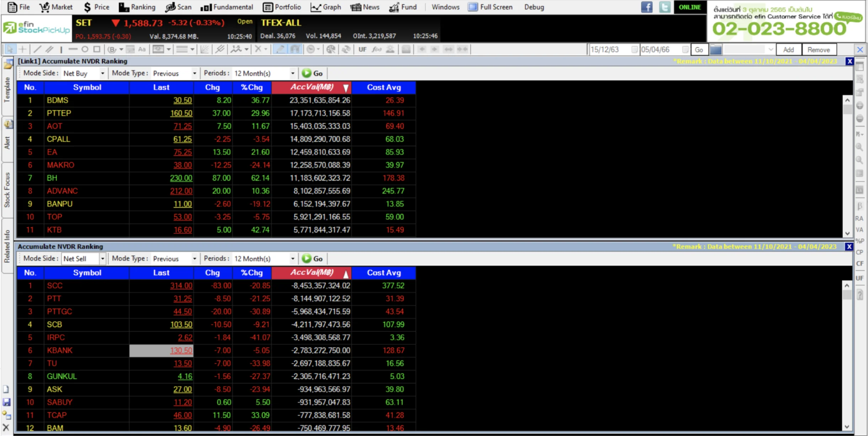Select the circle drawing tool
This screenshot has height=436, width=868.
[85, 49]
